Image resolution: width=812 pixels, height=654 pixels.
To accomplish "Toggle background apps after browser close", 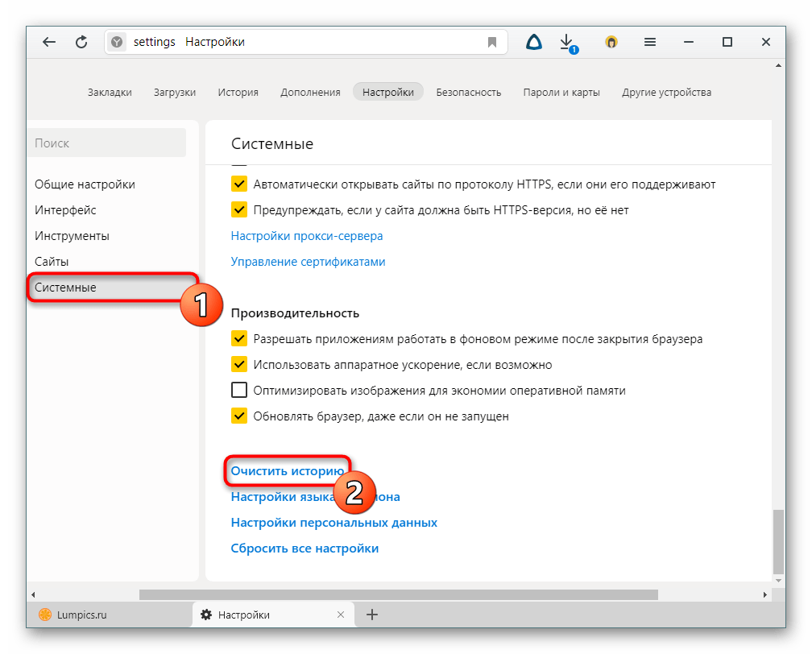I will (x=239, y=339).
